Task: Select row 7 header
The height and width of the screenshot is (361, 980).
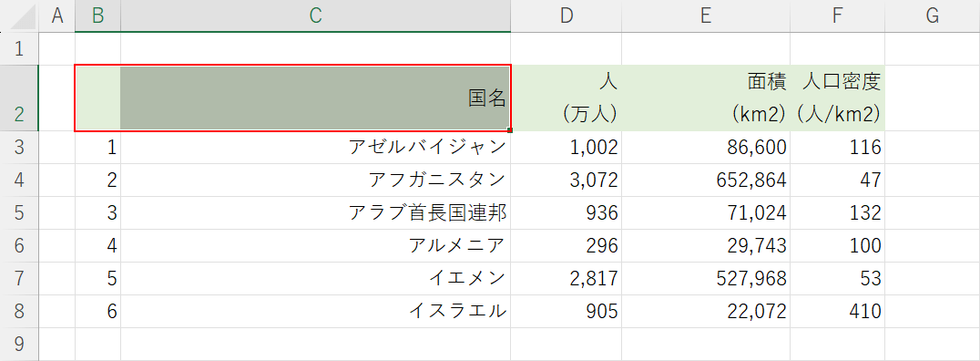Action: [x=19, y=278]
